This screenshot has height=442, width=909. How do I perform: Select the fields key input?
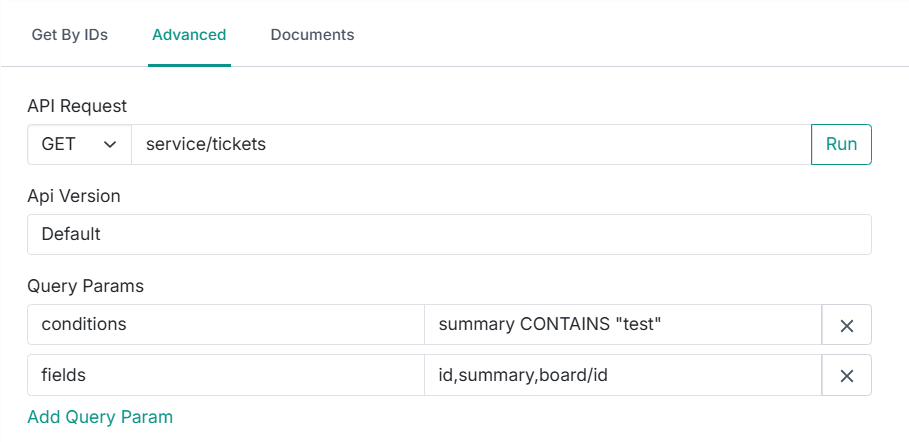(226, 375)
